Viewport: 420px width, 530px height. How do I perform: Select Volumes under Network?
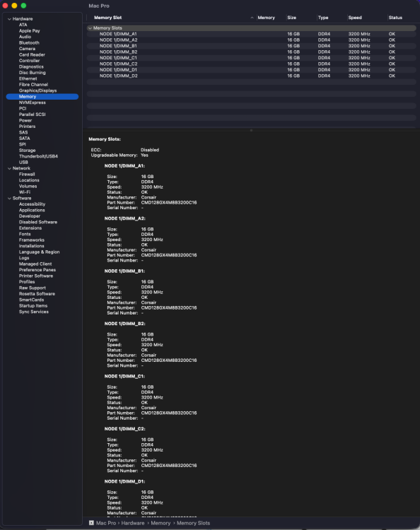(28, 187)
